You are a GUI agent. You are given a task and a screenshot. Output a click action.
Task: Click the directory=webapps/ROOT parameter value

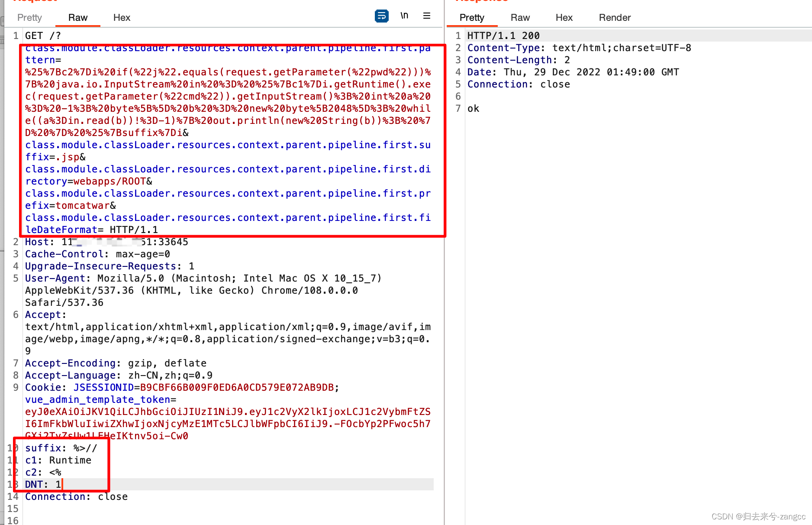coord(110,181)
